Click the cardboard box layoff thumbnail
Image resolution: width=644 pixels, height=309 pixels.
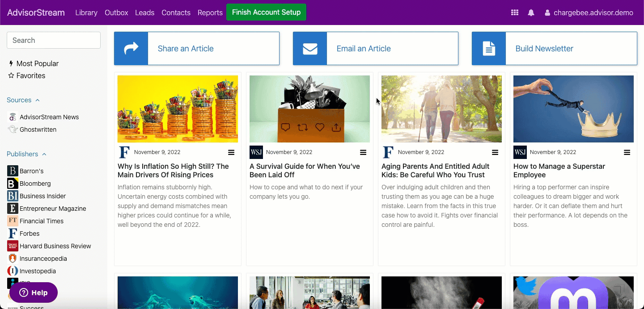click(309, 109)
